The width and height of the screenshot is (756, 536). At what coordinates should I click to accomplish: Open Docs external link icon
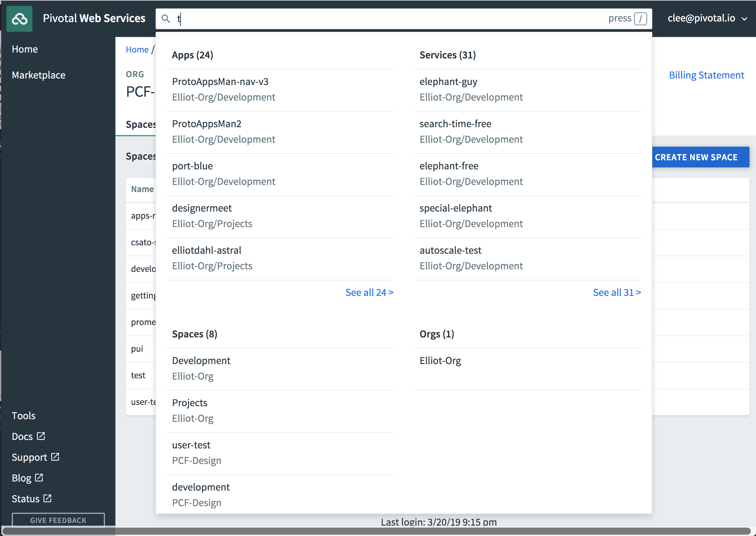tap(41, 436)
